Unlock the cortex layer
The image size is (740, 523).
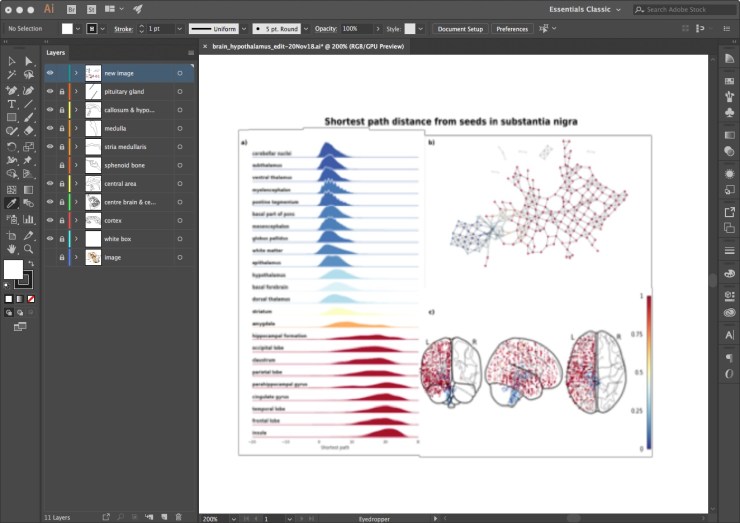coord(62,220)
